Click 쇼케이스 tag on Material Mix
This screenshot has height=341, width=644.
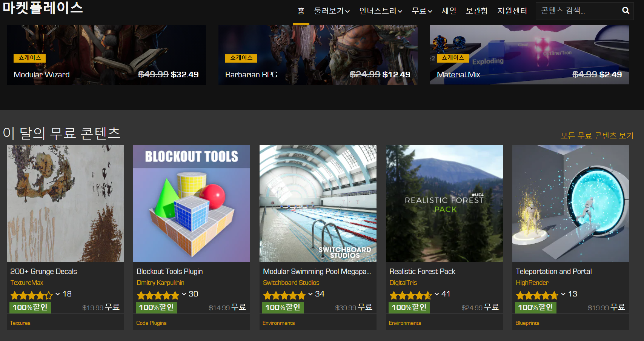(x=453, y=58)
